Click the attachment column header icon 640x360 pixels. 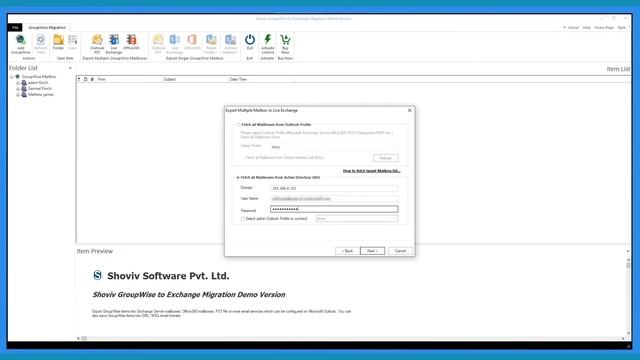pyautogui.click(x=92, y=79)
